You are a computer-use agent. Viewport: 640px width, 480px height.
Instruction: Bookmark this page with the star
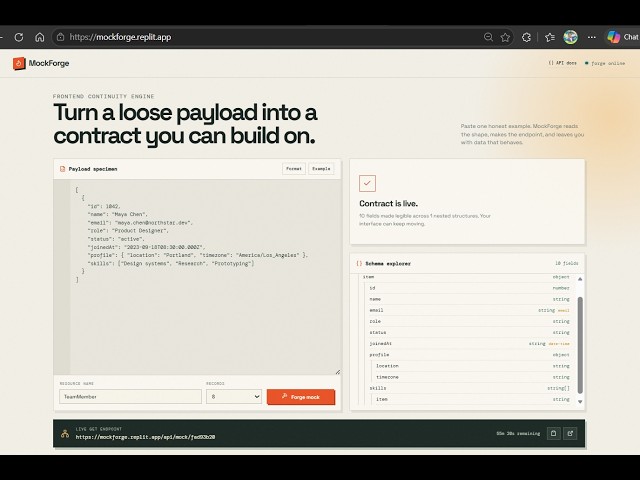(x=505, y=37)
